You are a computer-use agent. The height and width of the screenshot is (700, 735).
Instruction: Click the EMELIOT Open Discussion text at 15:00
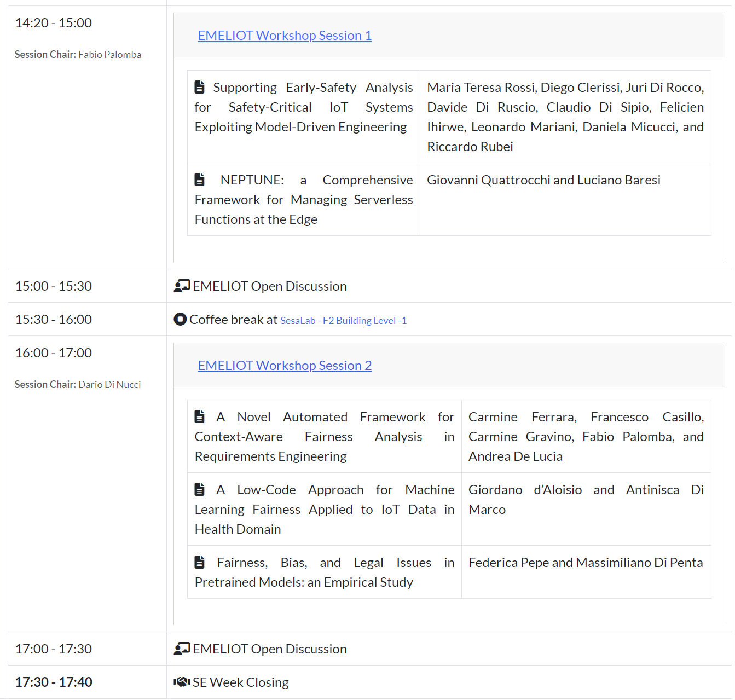pyautogui.click(x=270, y=286)
